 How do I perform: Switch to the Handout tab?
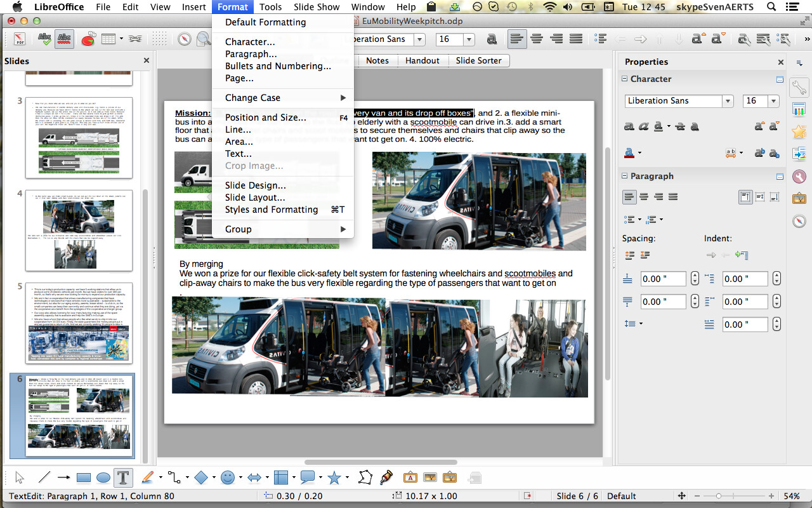pos(422,60)
